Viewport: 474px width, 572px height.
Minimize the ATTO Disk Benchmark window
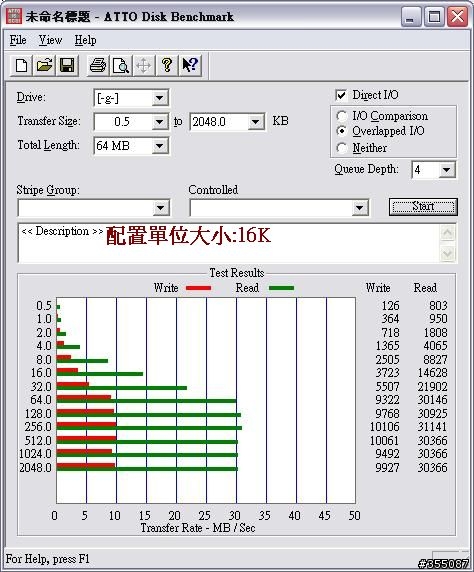(410, 17)
